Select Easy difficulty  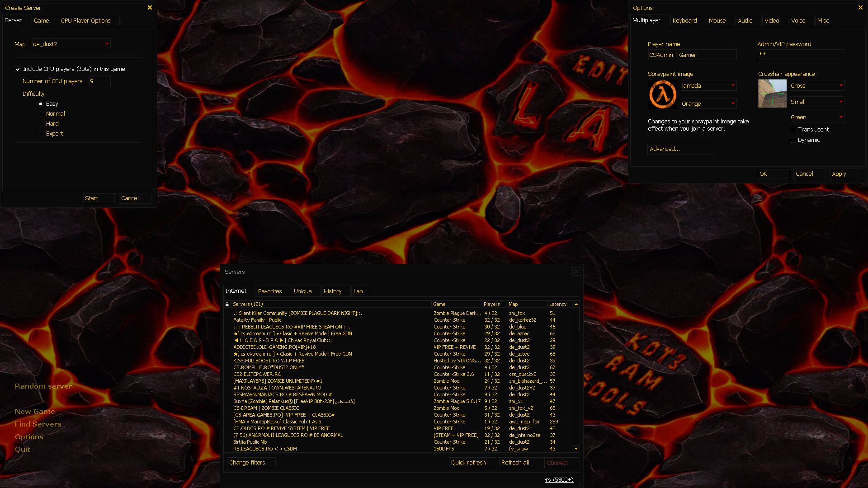click(41, 104)
